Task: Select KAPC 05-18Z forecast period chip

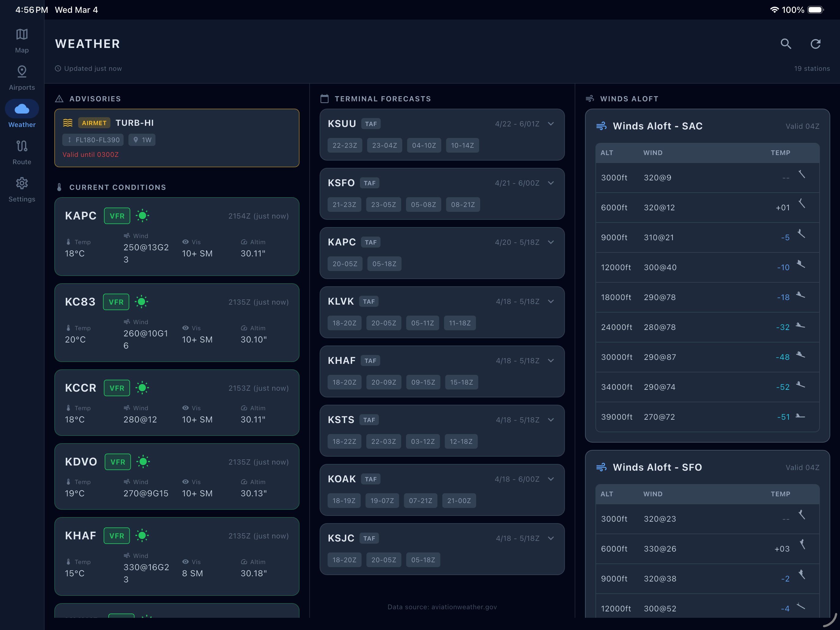Action: click(384, 264)
